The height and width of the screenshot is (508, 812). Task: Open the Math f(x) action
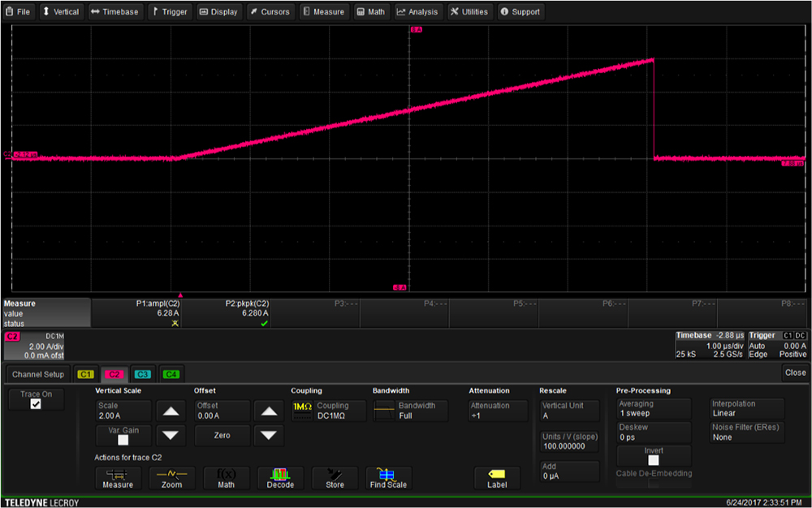pyautogui.click(x=226, y=478)
